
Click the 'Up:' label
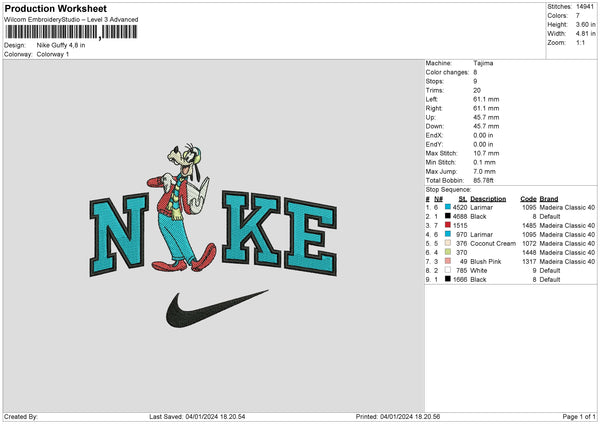(x=430, y=117)
